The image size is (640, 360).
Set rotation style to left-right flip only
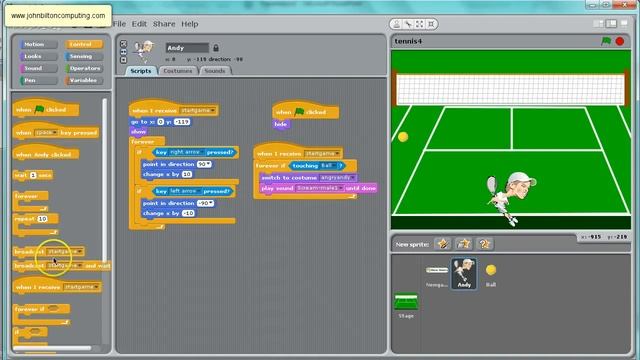pyautogui.click(x=124, y=52)
